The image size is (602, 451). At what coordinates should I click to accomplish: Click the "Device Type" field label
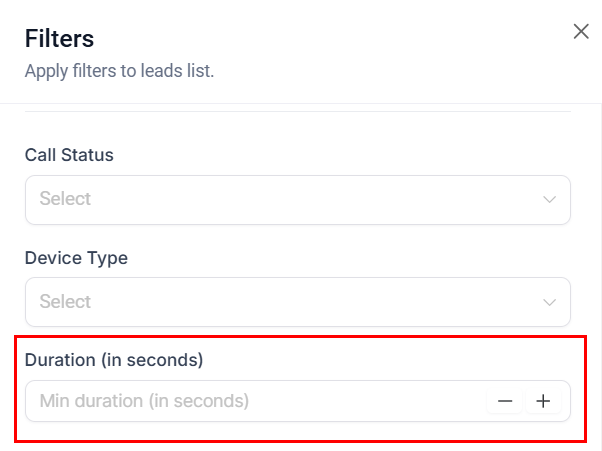(x=76, y=258)
